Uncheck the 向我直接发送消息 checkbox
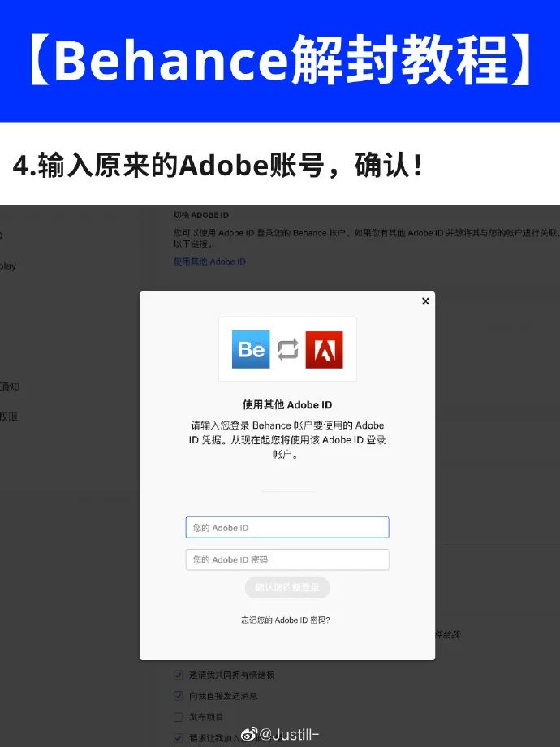Viewport: 560px width, 747px height. pos(179,696)
